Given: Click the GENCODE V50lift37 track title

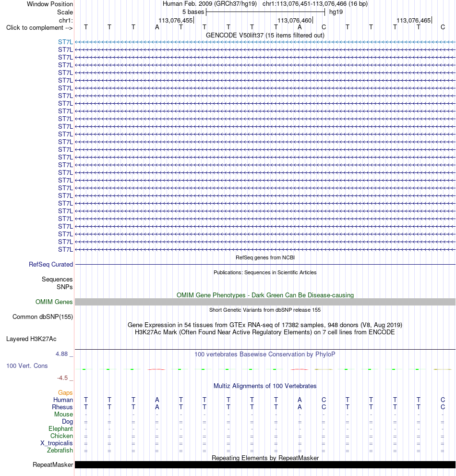Looking at the screenshot, I should pos(265,35).
